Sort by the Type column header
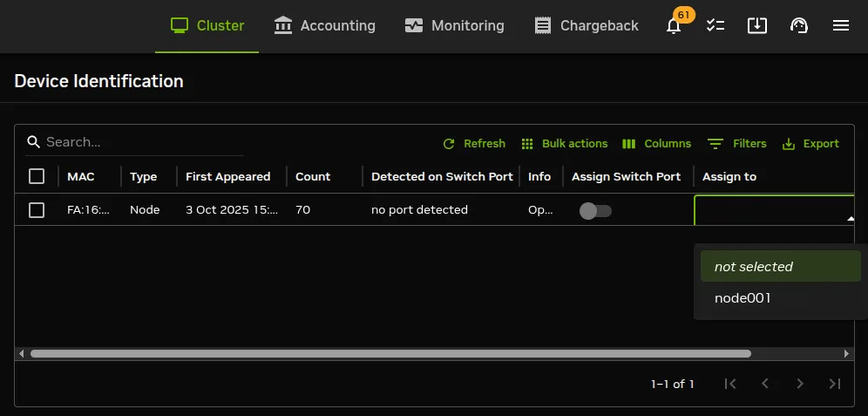 tap(144, 177)
